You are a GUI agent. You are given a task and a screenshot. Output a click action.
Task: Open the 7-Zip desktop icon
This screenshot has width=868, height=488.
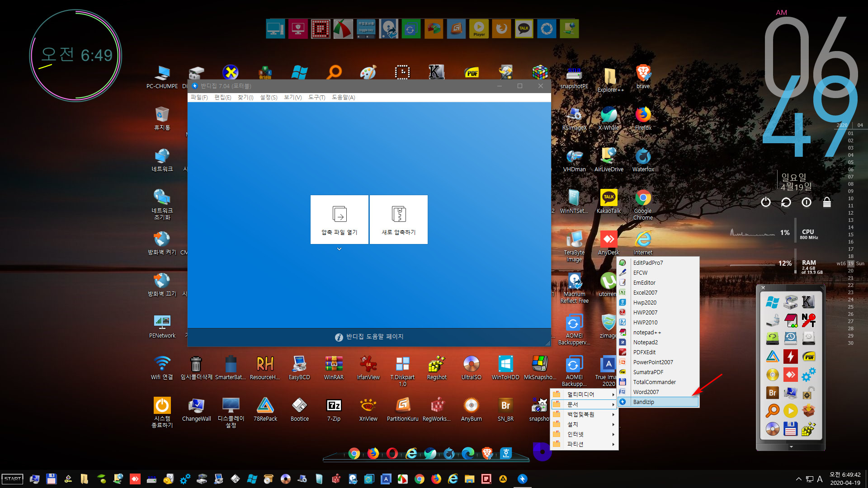pyautogui.click(x=334, y=409)
